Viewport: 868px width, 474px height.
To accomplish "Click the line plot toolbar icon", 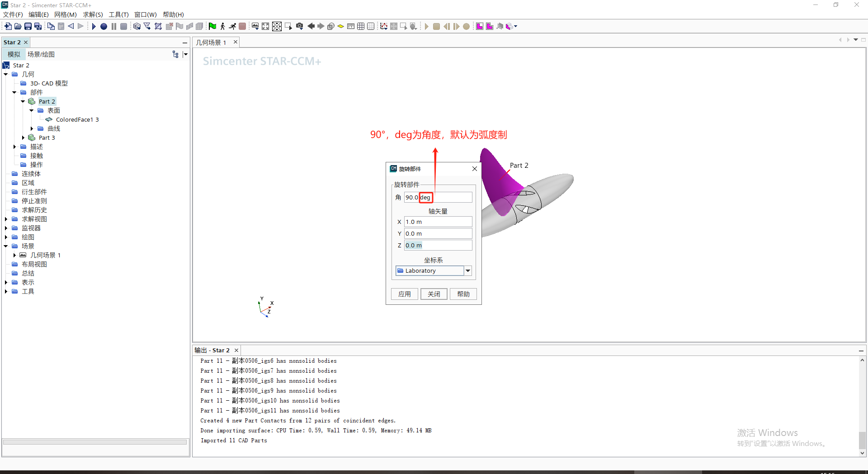I will point(384,26).
